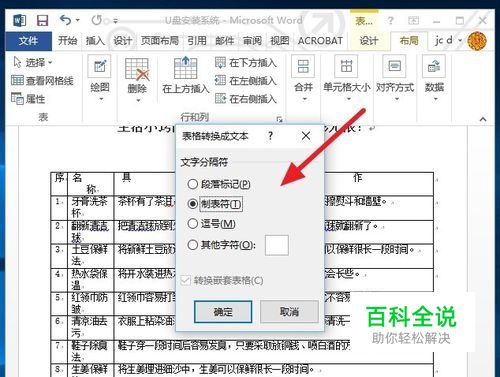Open table Properties (属性)
This screenshot has height=377, width=500.
(x=28, y=99)
